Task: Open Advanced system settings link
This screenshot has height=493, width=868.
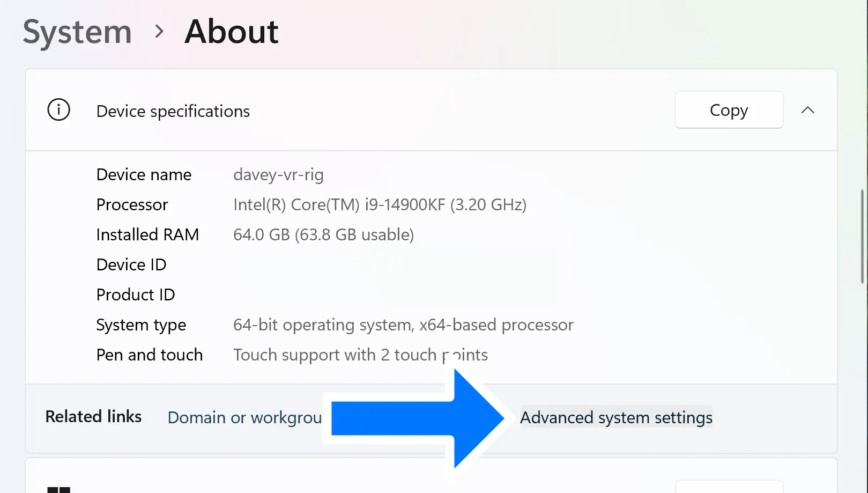Action: coord(616,417)
